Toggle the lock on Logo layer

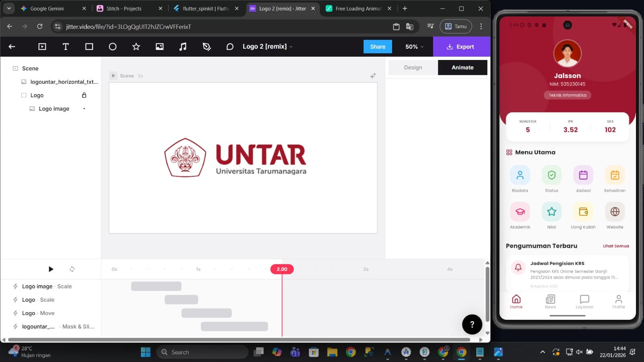pyautogui.click(x=84, y=95)
